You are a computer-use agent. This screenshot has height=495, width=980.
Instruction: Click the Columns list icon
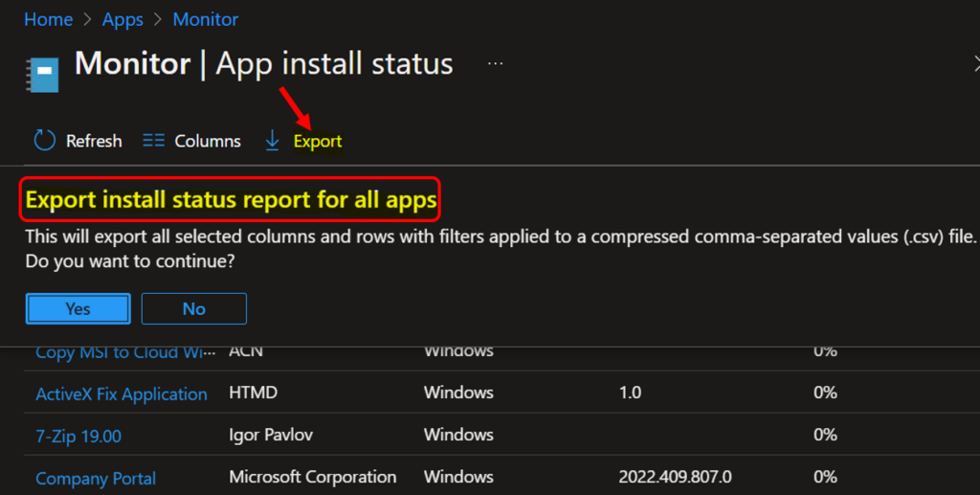tap(153, 141)
